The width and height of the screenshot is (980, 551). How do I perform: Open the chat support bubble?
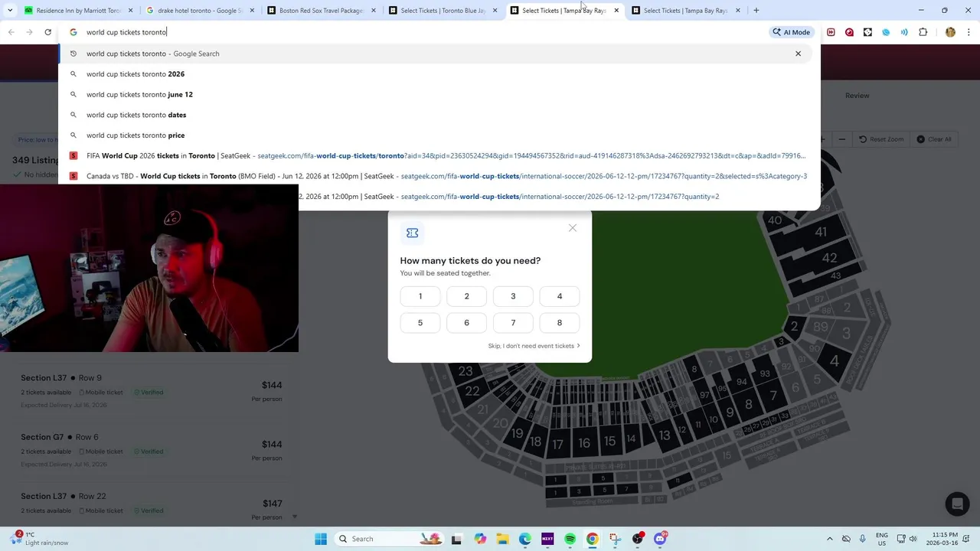coord(957,504)
